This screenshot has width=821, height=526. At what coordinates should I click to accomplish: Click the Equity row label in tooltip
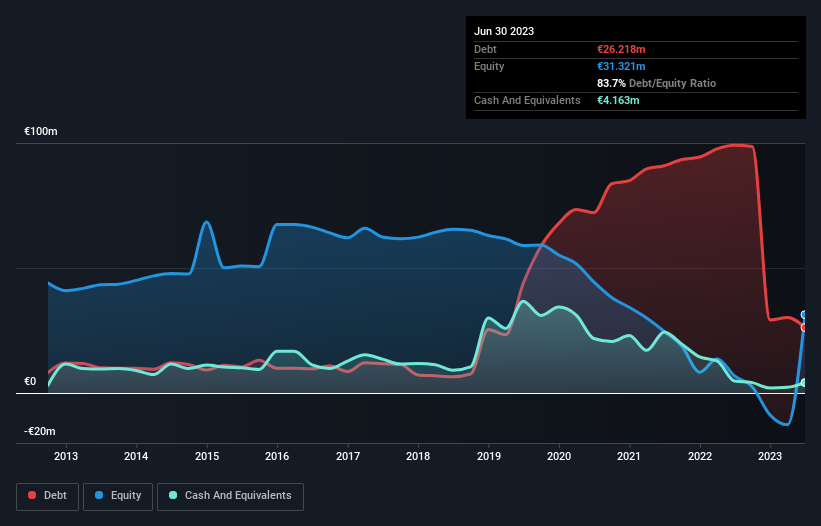[489, 66]
